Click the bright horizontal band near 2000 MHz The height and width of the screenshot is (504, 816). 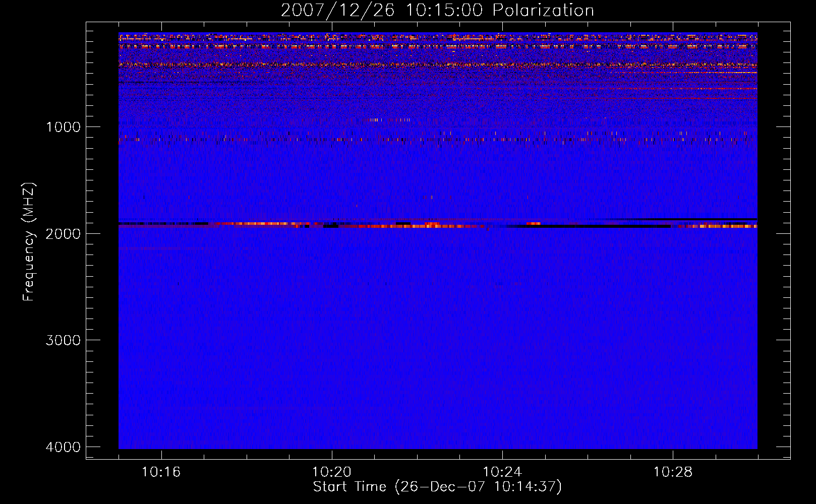pyautogui.click(x=438, y=225)
